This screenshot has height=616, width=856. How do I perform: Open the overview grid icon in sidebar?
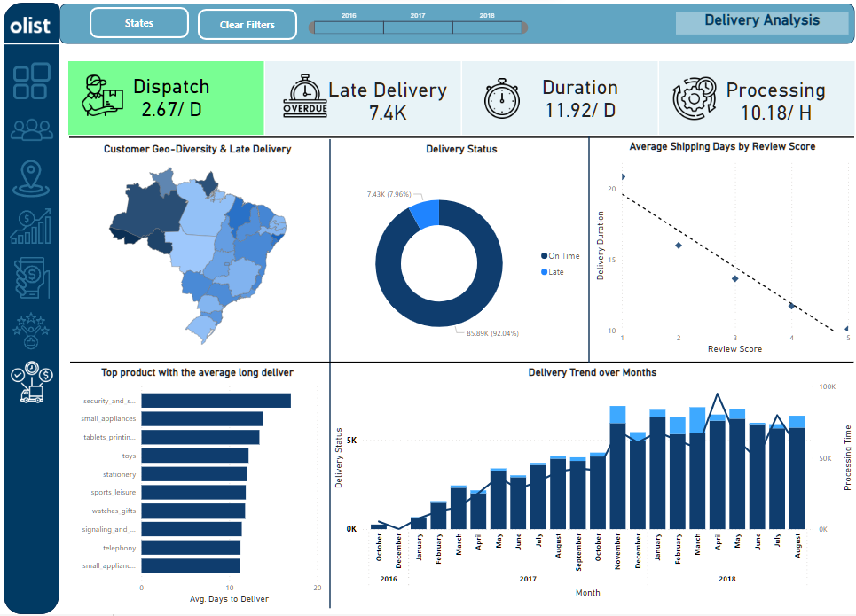click(x=30, y=81)
